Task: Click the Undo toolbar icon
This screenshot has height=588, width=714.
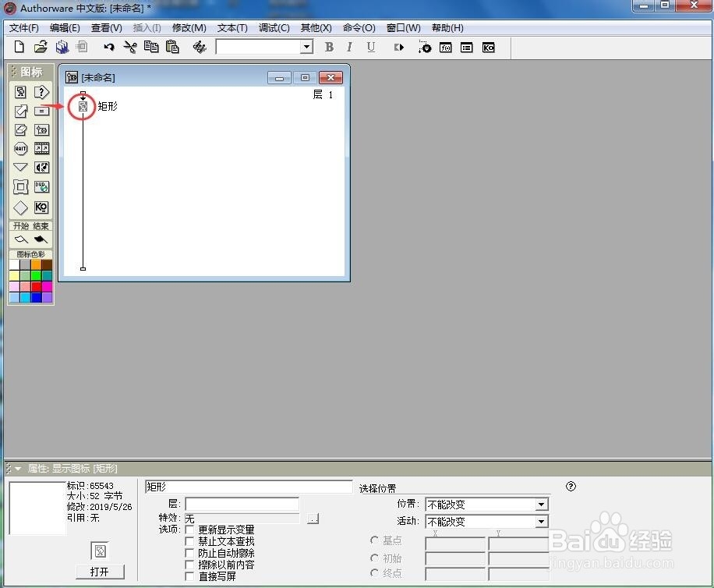Action: point(109,47)
